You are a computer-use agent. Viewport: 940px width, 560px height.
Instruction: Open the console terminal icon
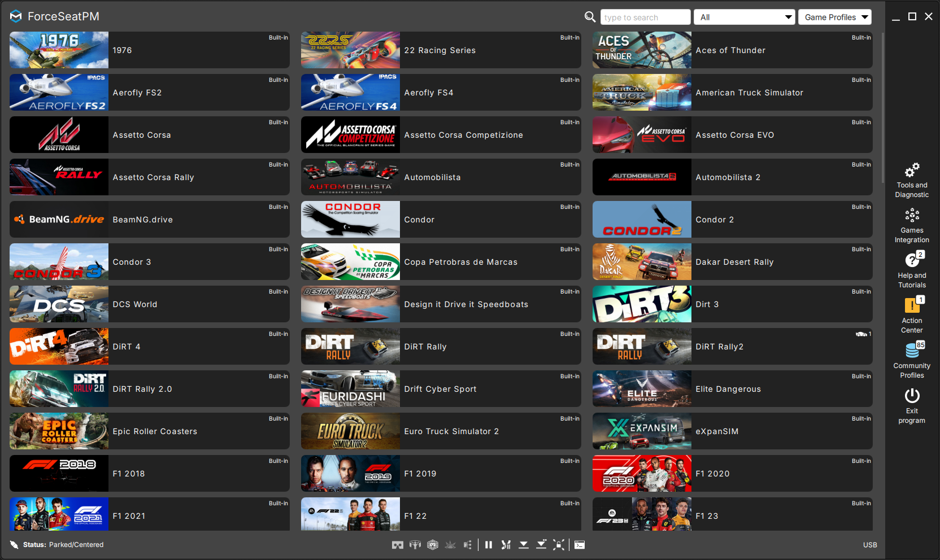(580, 545)
